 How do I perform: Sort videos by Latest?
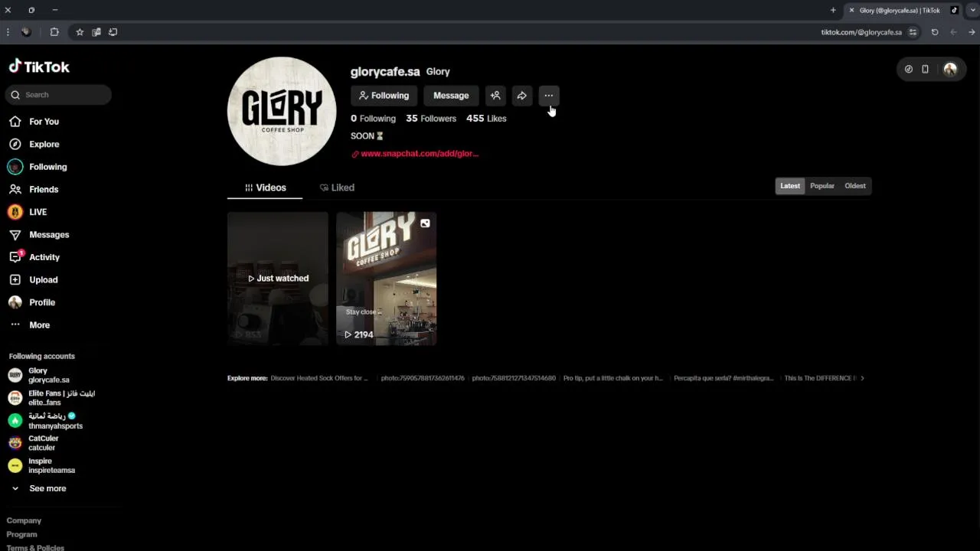790,186
